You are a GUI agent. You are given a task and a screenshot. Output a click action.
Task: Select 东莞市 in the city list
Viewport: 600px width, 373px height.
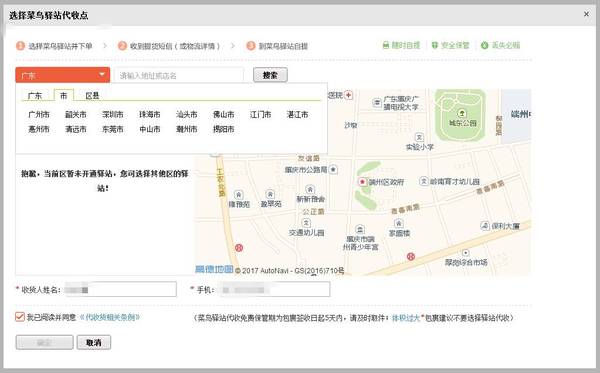(113, 129)
